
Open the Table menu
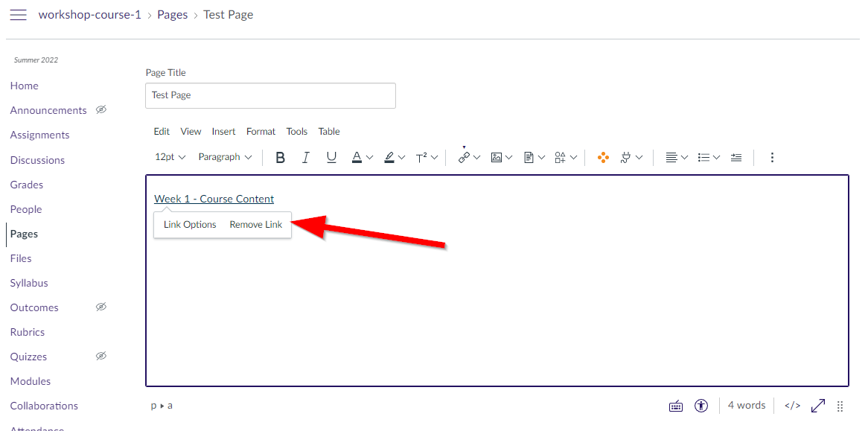tap(329, 131)
